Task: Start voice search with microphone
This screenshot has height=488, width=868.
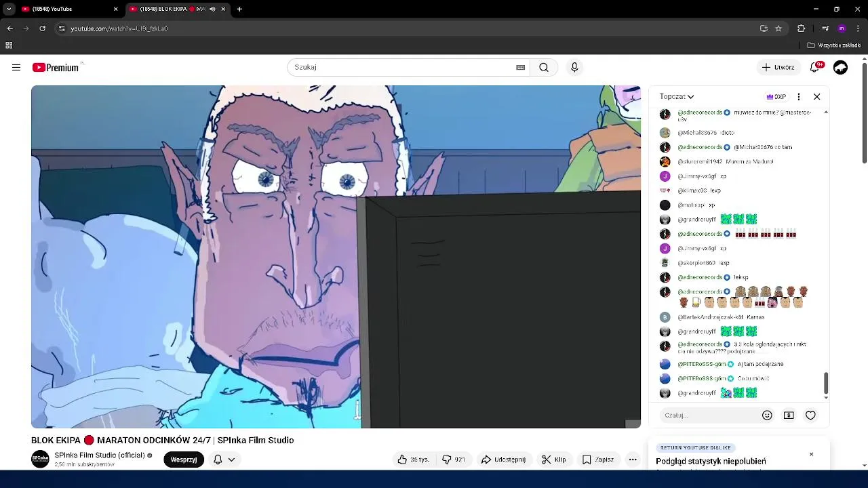Action: point(574,67)
